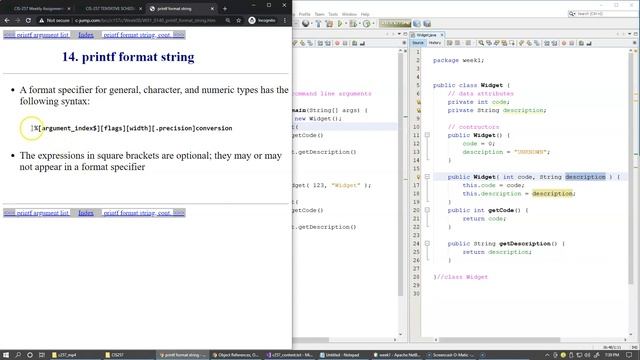Open the Task View taskbar icon
Image resolution: width=640 pixels, height=360 pixels.
42,355
